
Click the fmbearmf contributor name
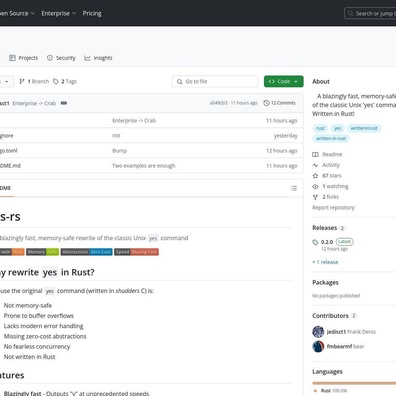pos(339,346)
